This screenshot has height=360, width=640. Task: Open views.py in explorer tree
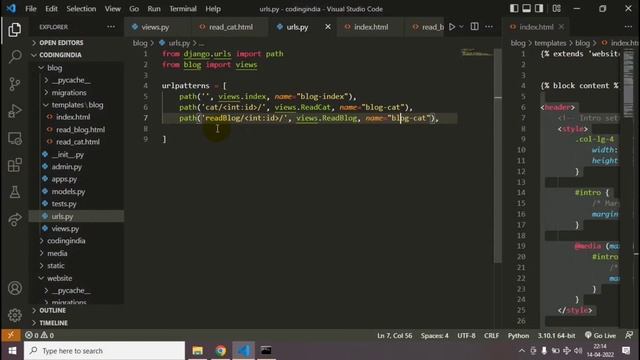(65, 229)
